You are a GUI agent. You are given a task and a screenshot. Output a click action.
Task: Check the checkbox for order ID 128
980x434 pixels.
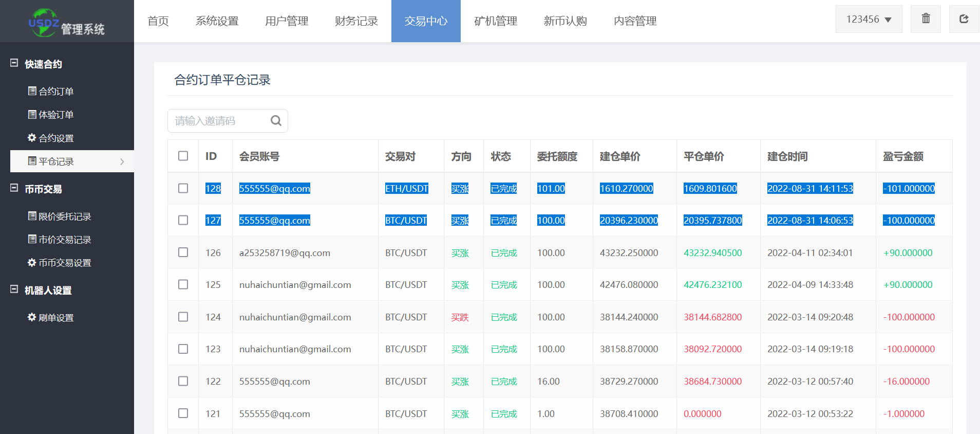coord(183,188)
